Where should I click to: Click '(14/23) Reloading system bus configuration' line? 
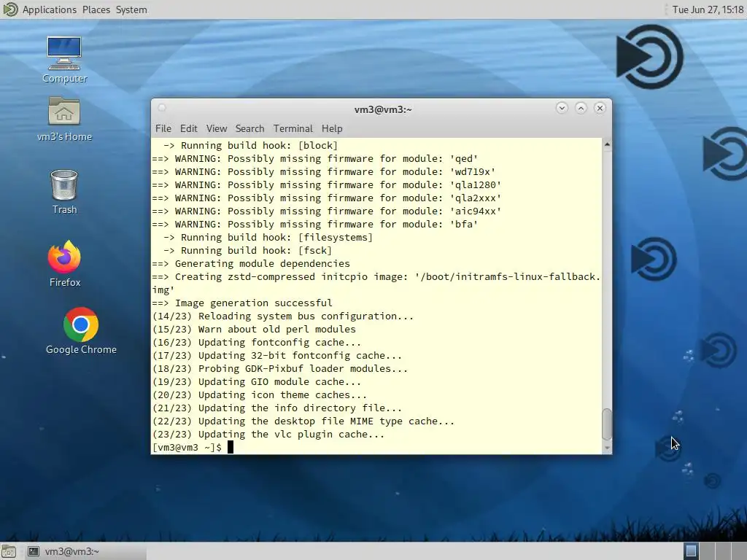pyautogui.click(x=283, y=316)
